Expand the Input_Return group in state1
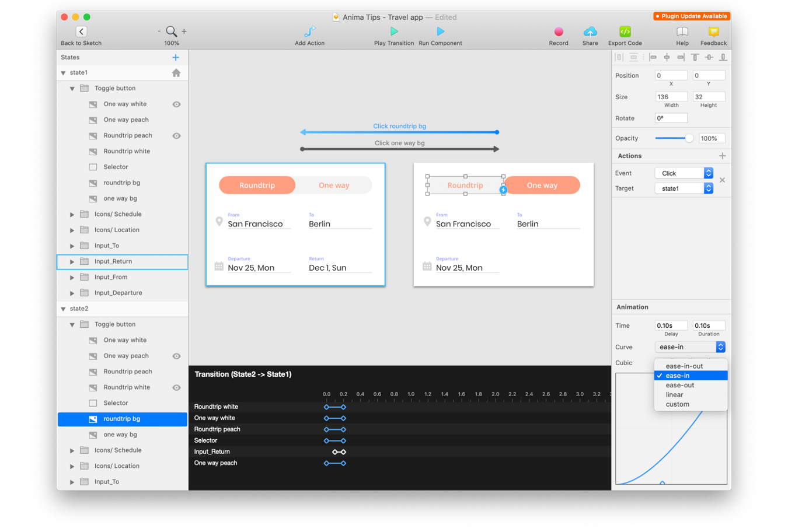Viewport: 788px width, 532px height. [x=72, y=262]
